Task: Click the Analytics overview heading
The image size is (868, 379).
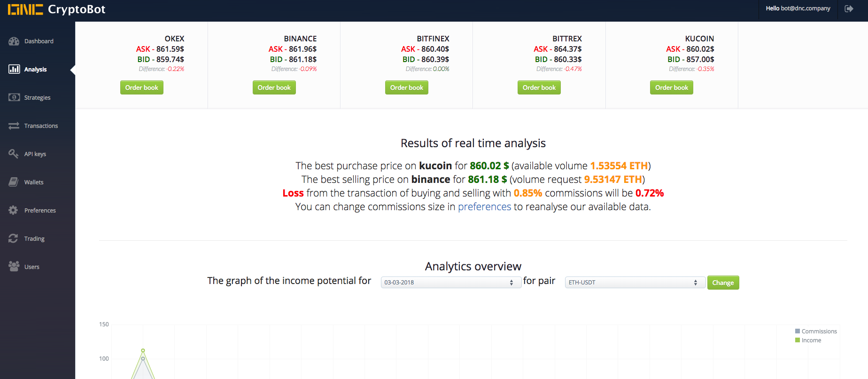Action: click(x=473, y=267)
